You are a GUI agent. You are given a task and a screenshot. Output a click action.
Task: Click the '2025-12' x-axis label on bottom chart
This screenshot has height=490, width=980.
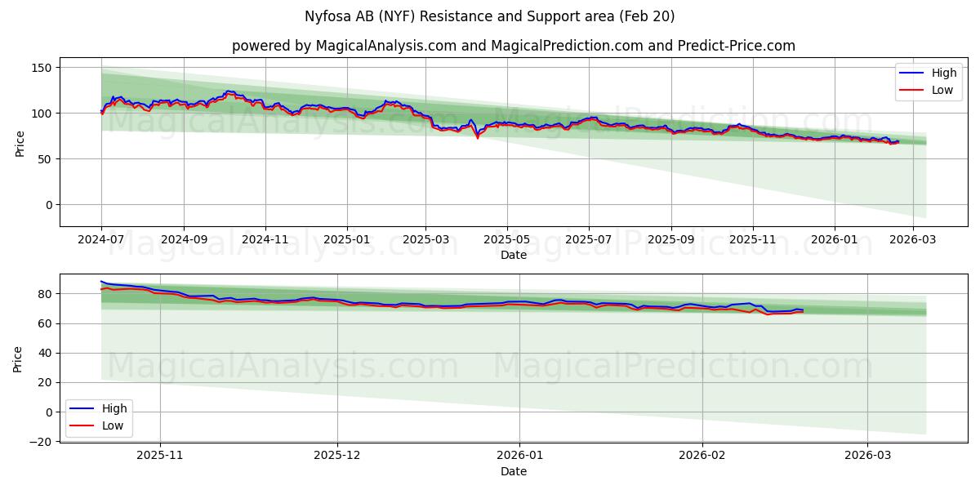(x=336, y=457)
